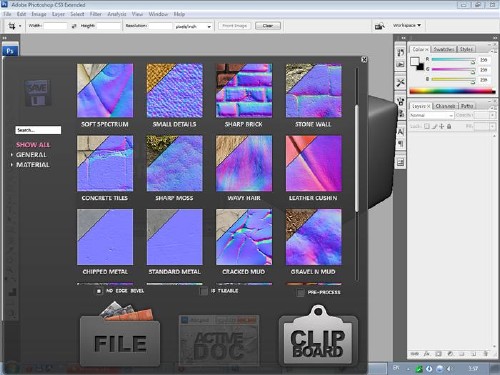Click the foreground color swatch in Color panel
Image resolution: width=500 pixels, height=375 pixels.
pos(414,61)
